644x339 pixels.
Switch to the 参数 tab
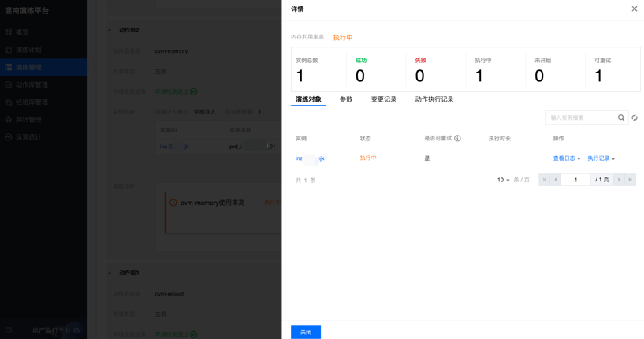click(346, 99)
